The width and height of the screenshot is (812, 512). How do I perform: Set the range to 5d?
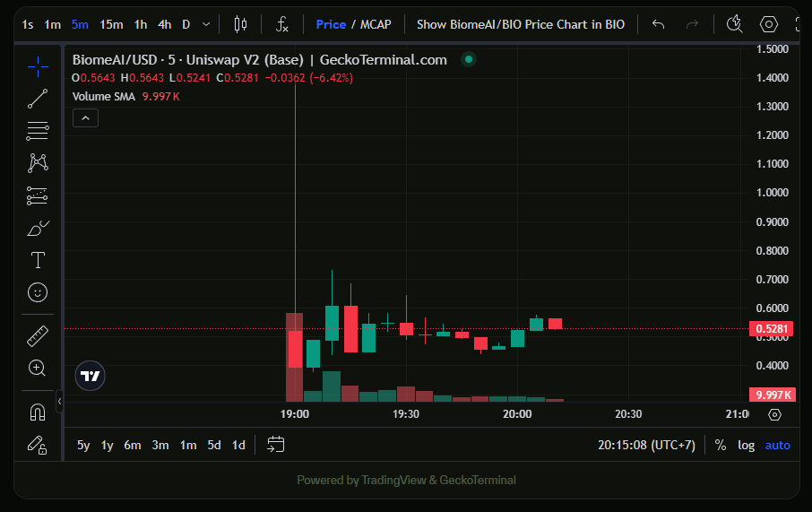tap(214, 445)
